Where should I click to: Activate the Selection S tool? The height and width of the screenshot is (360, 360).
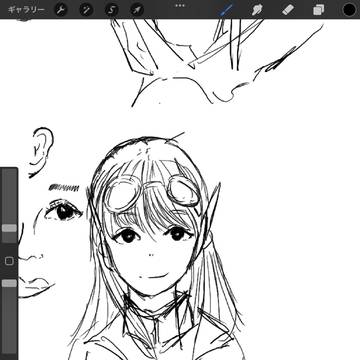coord(112,10)
